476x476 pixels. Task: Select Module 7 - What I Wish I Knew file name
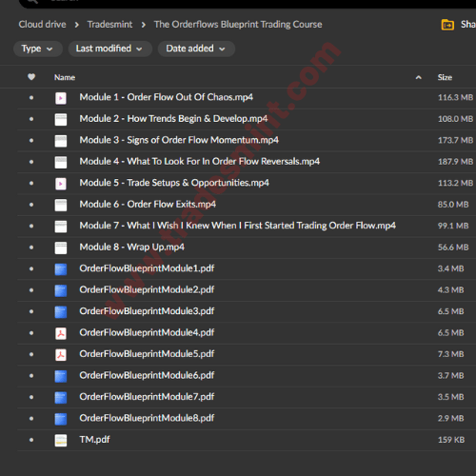click(x=238, y=226)
